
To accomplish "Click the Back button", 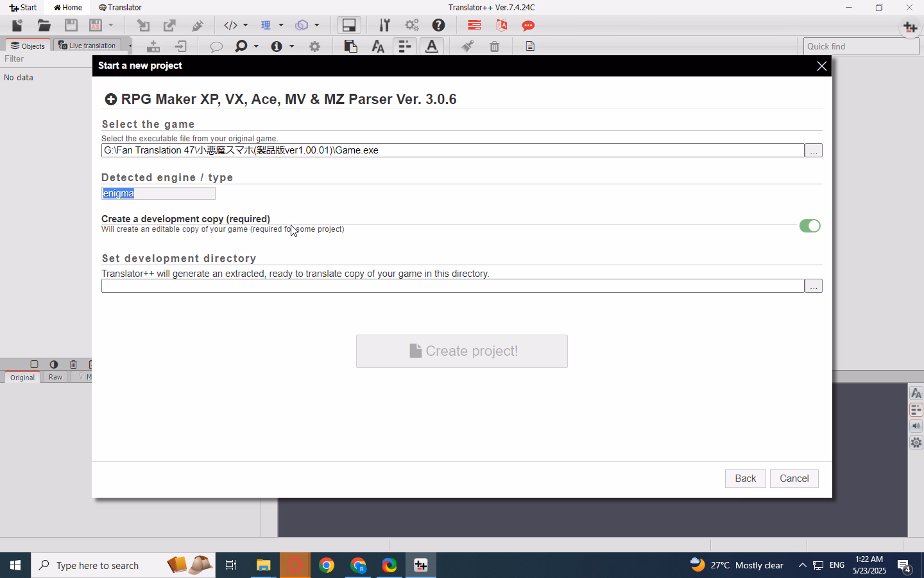I will pos(746,478).
